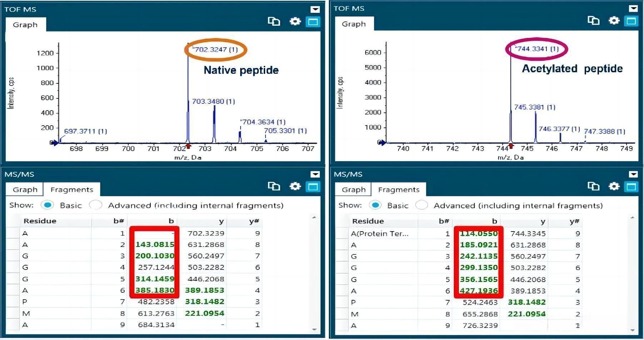
Task: Open settings gear in acetylated MS/MS panel
Action: pos(614,186)
